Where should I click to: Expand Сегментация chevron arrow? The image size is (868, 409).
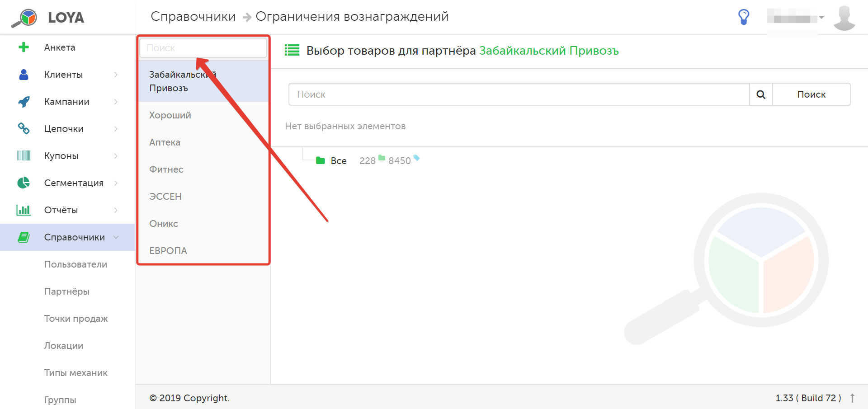[x=116, y=183]
